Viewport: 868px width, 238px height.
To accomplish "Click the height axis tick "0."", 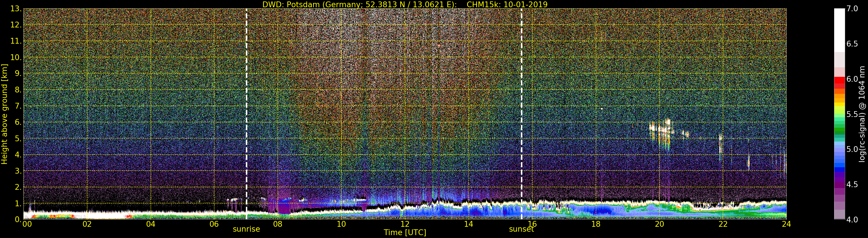I will click(x=18, y=219).
